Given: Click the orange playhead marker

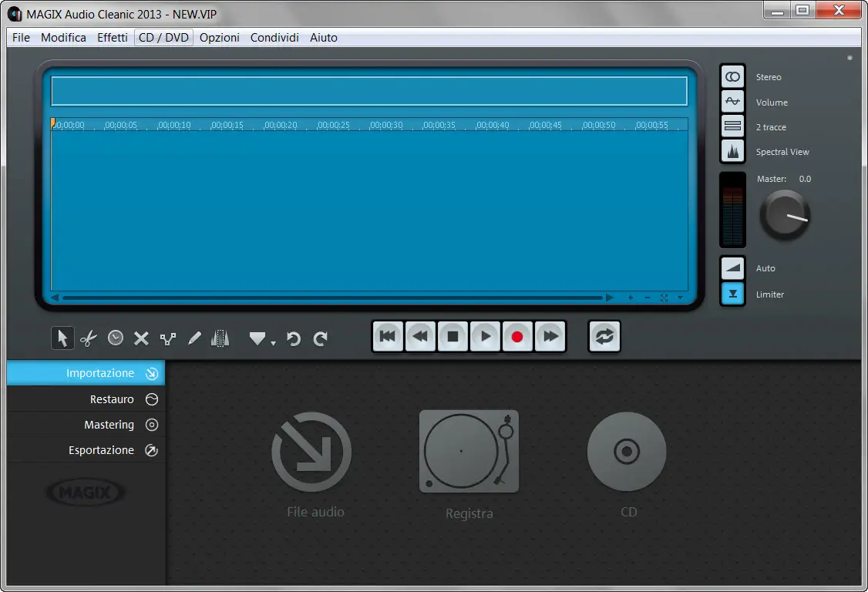Looking at the screenshot, I should (52, 123).
